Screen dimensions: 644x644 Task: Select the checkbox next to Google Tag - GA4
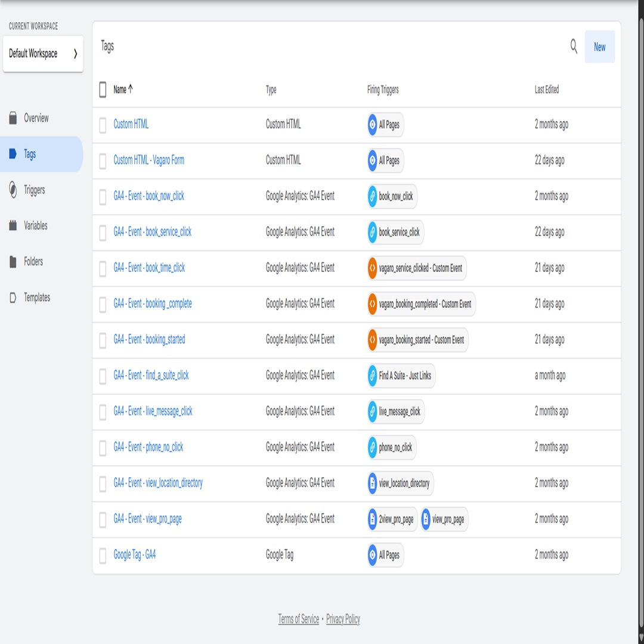click(x=102, y=555)
